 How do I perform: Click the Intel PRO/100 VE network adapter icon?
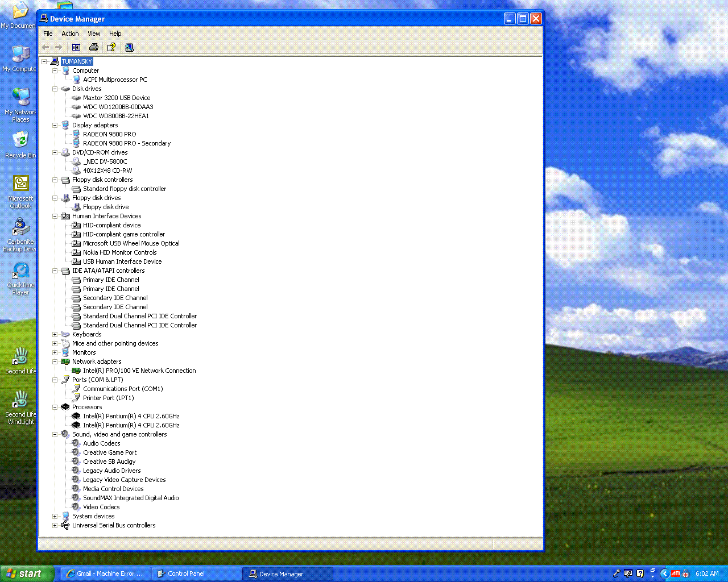(x=76, y=371)
